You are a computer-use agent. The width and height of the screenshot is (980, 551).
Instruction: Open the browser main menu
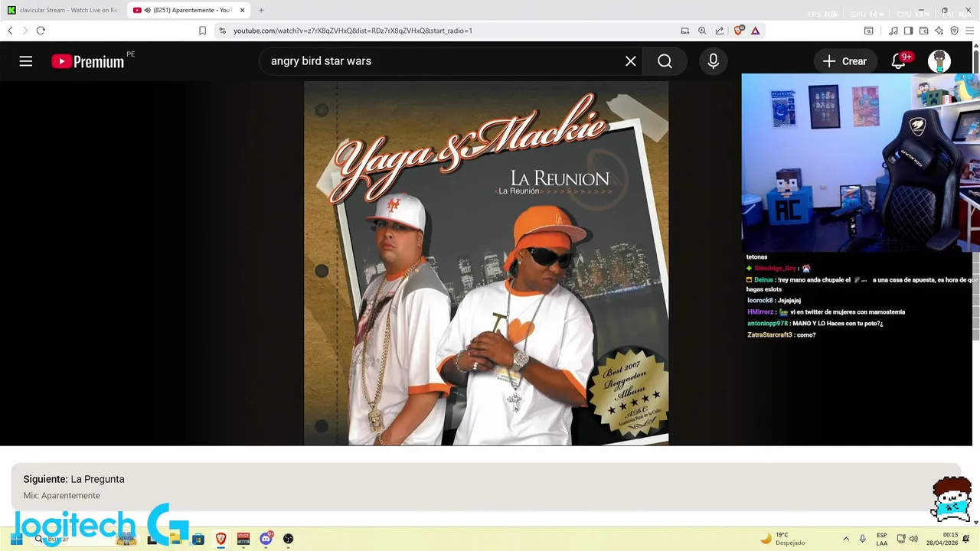coord(970,31)
